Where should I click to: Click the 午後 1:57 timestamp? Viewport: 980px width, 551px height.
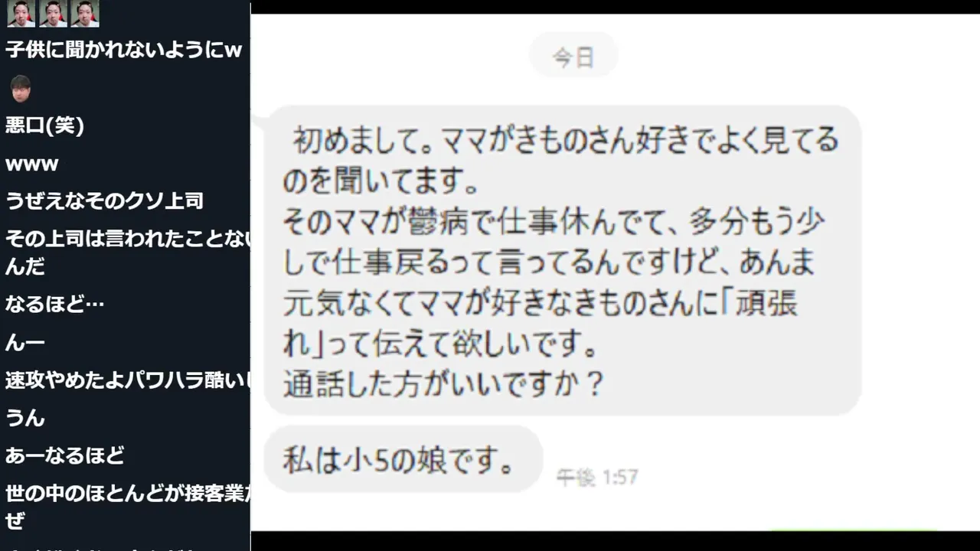coord(596,478)
